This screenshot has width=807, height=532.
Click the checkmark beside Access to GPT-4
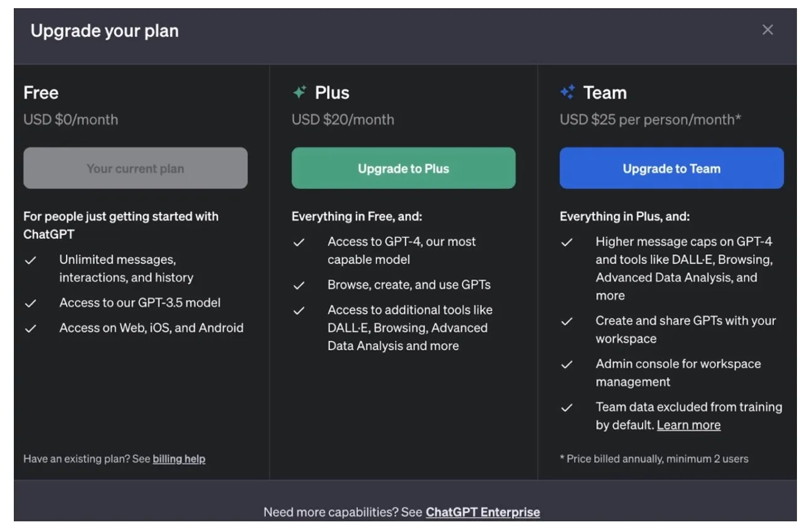(x=299, y=241)
